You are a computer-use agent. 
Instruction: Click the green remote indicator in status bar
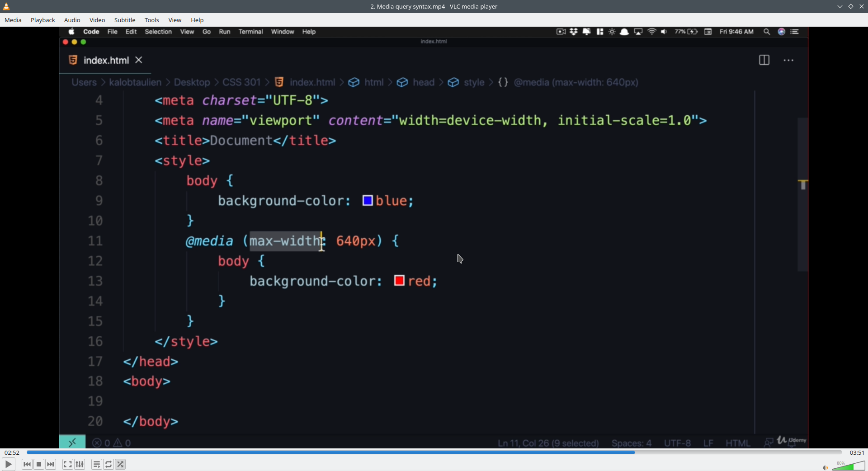pyautogui.click(x=72, y=443)
